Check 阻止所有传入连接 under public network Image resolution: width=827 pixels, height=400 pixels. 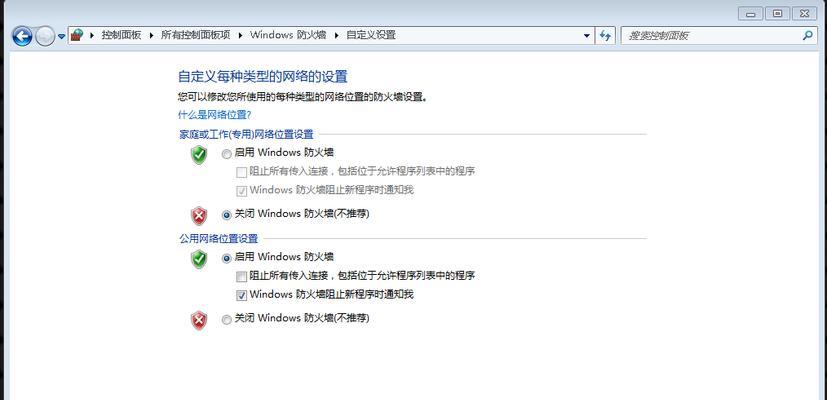tap(242, 277)
